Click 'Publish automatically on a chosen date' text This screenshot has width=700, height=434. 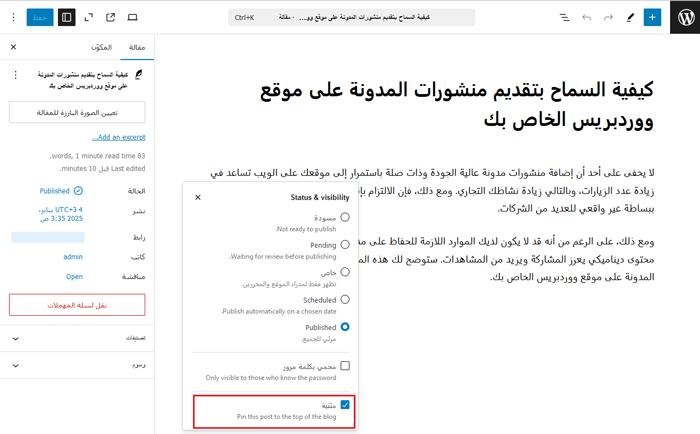click(x=279, y=311)
